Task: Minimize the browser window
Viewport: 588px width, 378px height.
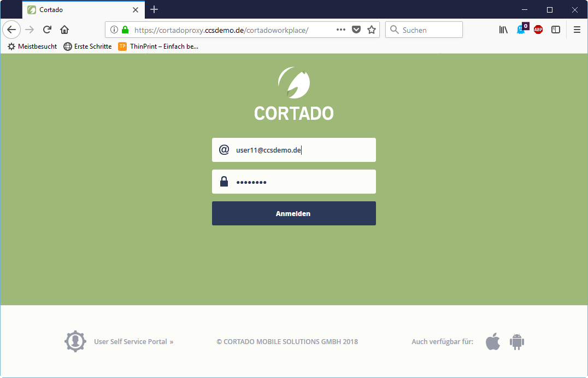Action: click(525, 10)
